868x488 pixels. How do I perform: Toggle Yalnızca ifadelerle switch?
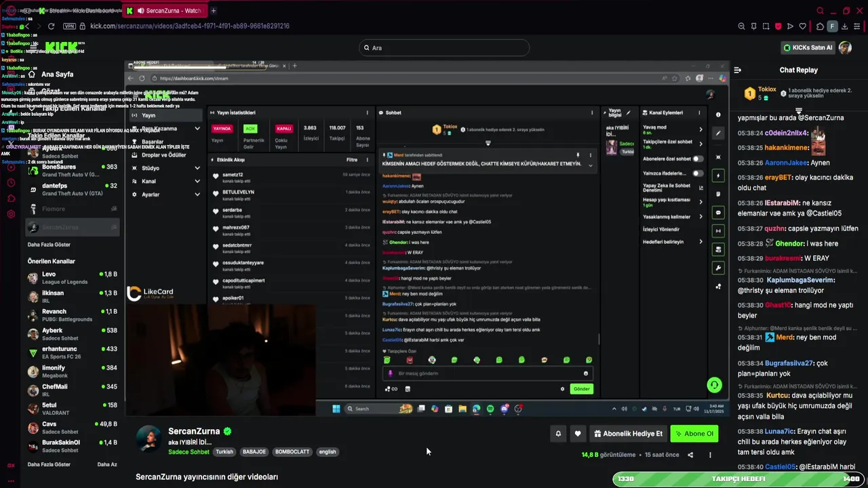tap(697, 173)
